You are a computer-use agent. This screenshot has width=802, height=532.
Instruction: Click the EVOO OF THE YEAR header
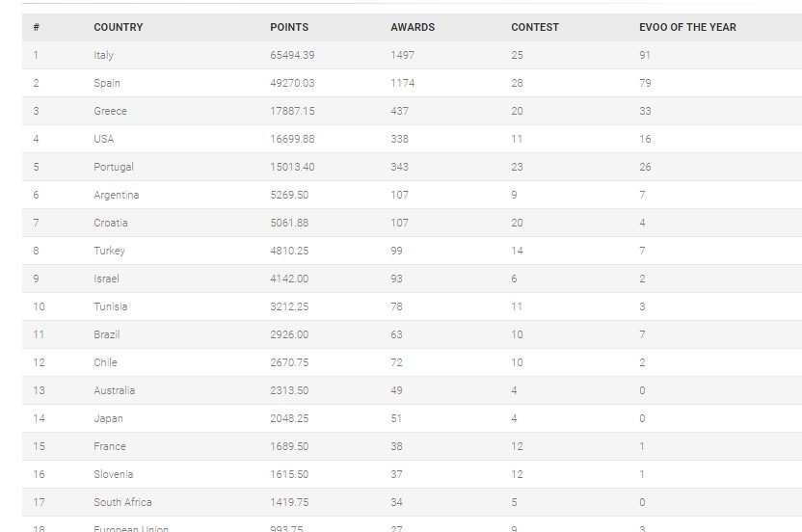point(687,27)
